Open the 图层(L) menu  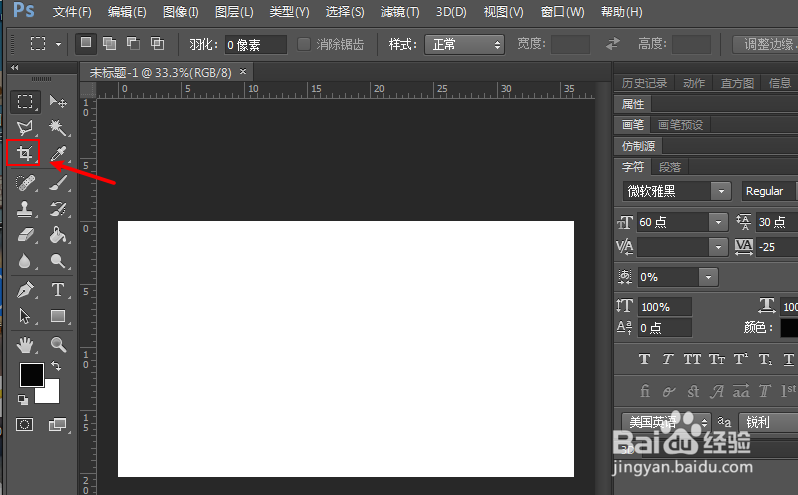pyautogui.click(x=234, y=12)
